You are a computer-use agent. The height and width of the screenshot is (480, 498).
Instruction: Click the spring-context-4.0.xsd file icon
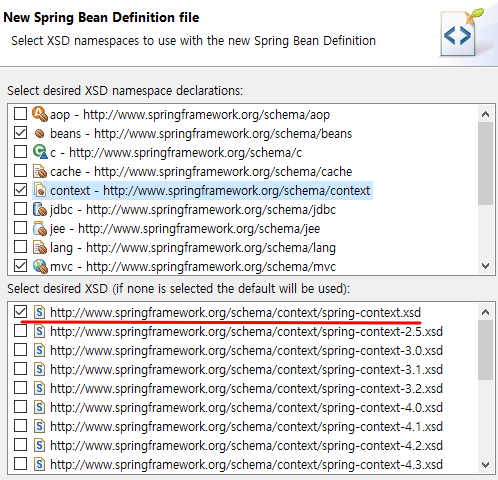tap(40, 407)
